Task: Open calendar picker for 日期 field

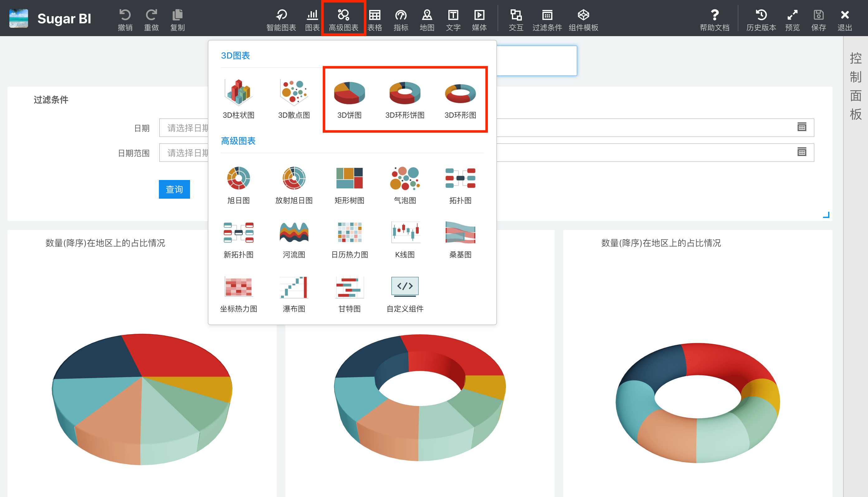Action: (x=802, y=127)
